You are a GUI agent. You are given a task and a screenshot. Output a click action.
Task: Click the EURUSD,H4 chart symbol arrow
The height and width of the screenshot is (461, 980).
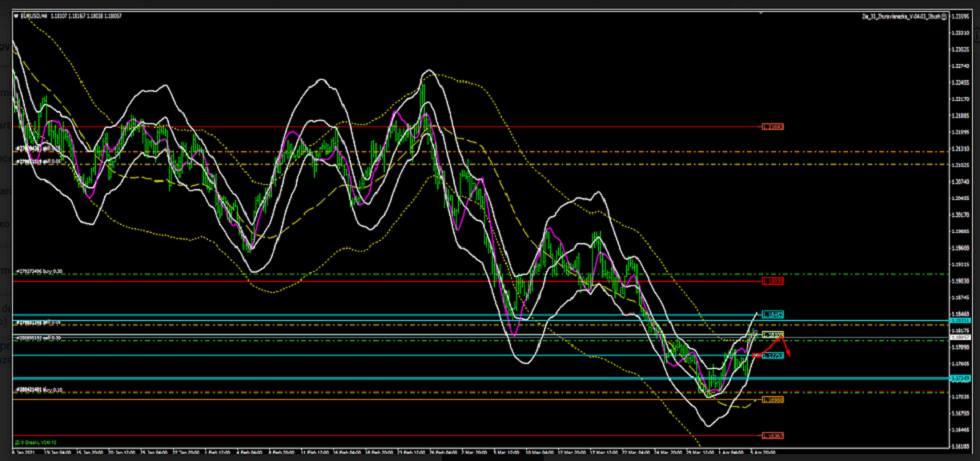click(17, 17)
